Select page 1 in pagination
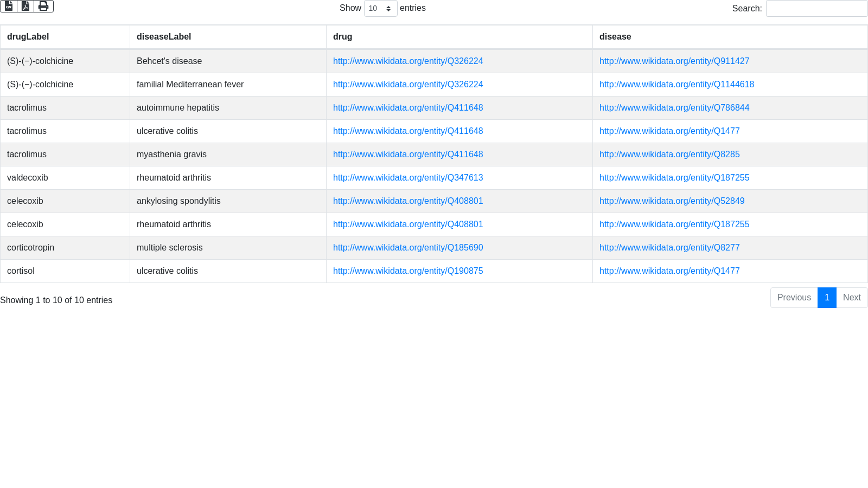This screenshot has width=868, height=488. click(x=827, y=298)
